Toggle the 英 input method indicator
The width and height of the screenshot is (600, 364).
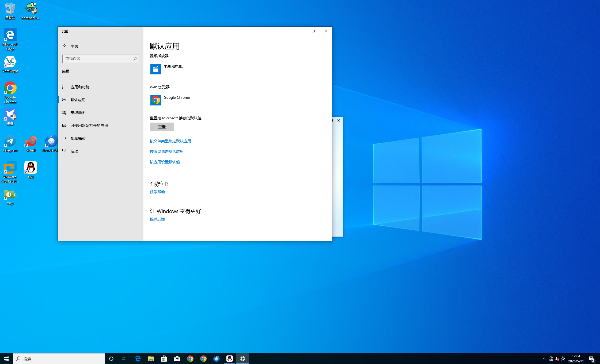tap(563, 359)
